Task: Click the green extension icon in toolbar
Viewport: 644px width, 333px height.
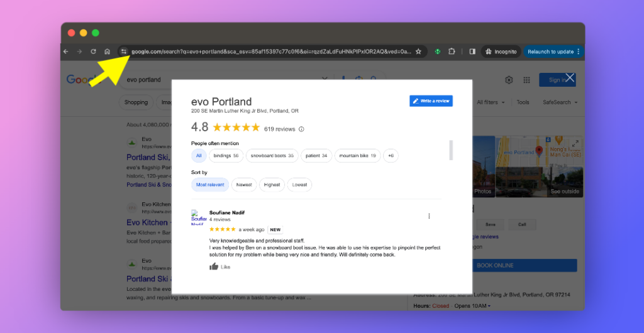Action: pyautogui.click(x=438, y=52)
